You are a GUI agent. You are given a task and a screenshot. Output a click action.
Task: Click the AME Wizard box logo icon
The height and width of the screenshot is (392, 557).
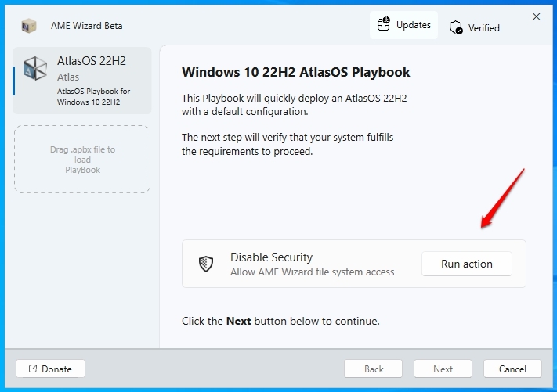point(29,26)
